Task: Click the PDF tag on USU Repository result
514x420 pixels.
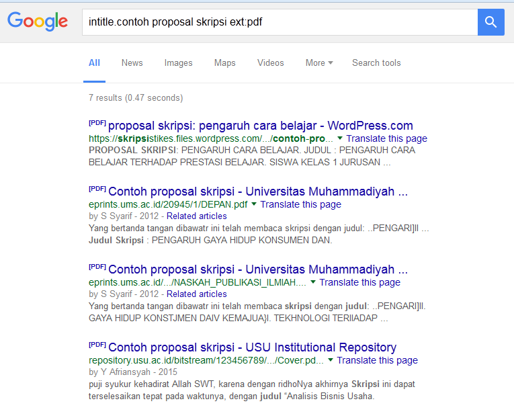Action: pos(97,345)
